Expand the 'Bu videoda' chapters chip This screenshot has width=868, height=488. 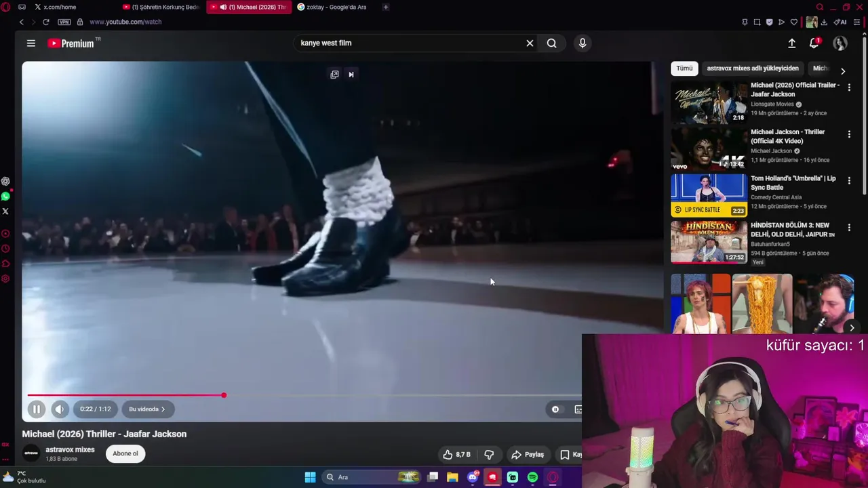point(147,409)
